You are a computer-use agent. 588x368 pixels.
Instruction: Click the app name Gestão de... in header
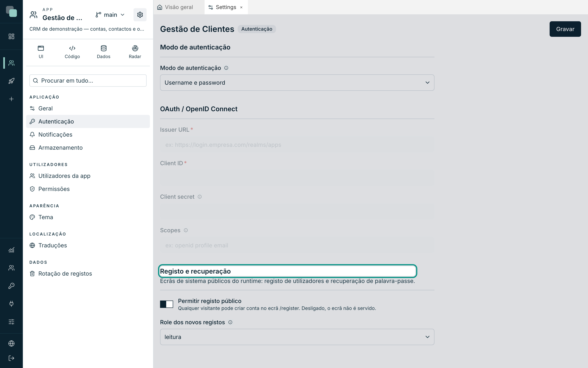(62, 18)
